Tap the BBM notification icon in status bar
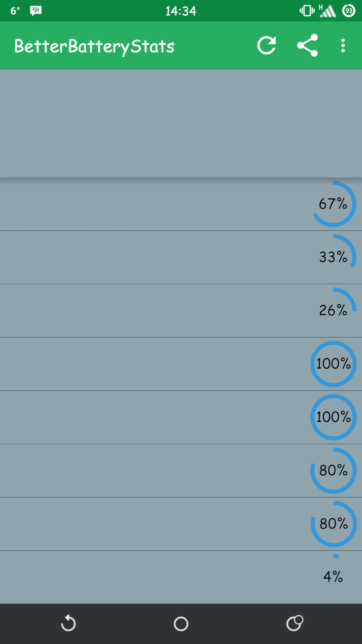 coord(36,11)
